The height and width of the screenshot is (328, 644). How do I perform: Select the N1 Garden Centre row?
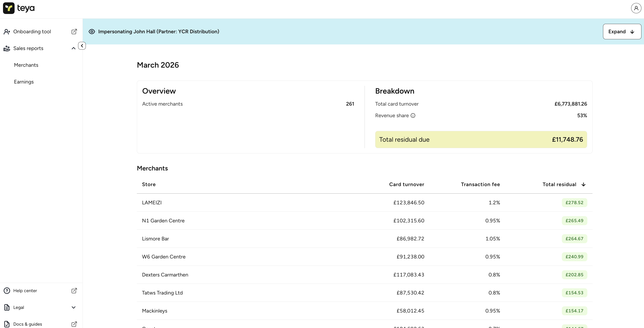coord(364,221)
